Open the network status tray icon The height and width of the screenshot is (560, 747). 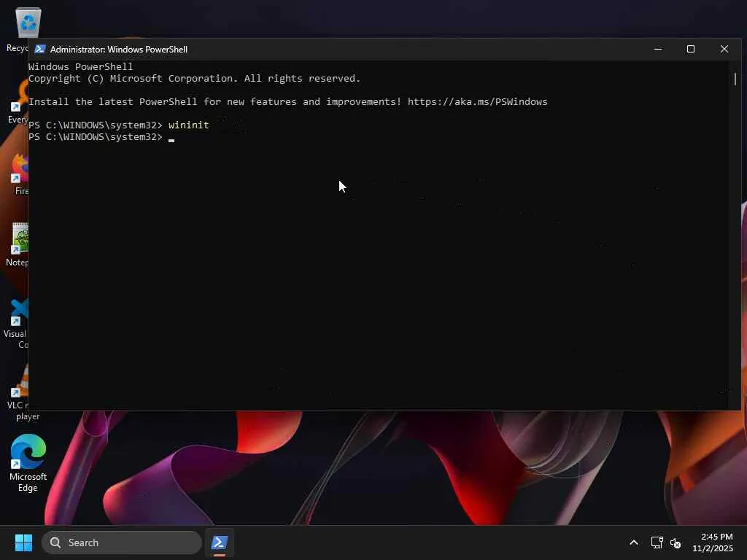tap(657, 542)
